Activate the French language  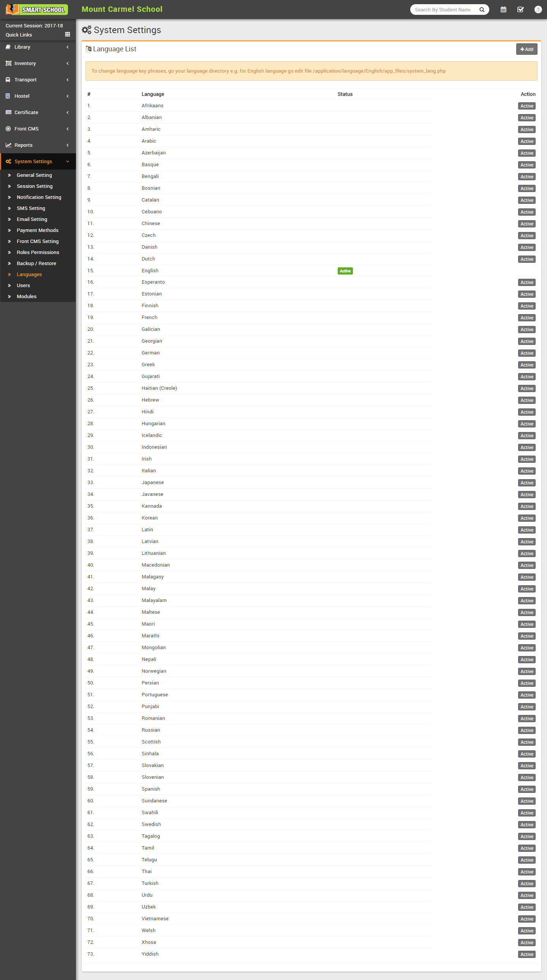526,318
